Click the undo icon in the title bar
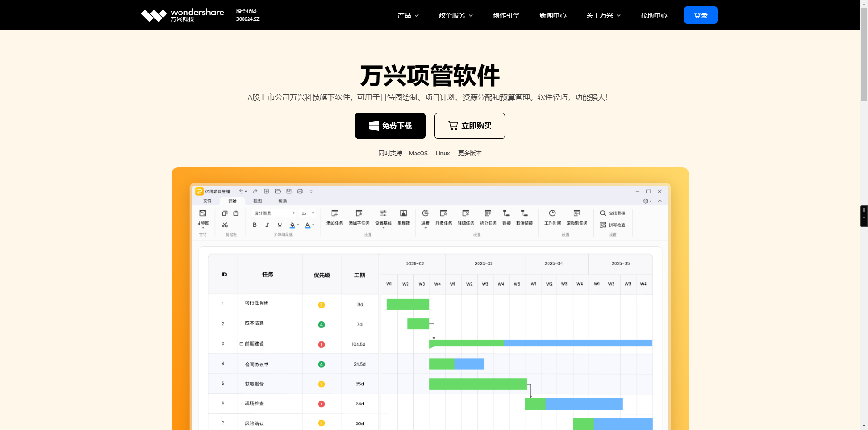868x430 pixels. coord(241,191)
